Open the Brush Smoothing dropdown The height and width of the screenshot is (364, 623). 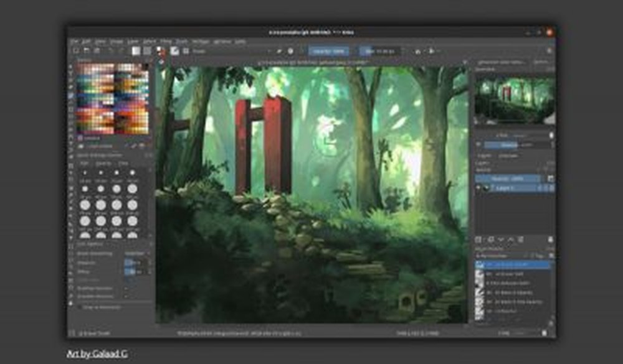[x=137, y=253]
